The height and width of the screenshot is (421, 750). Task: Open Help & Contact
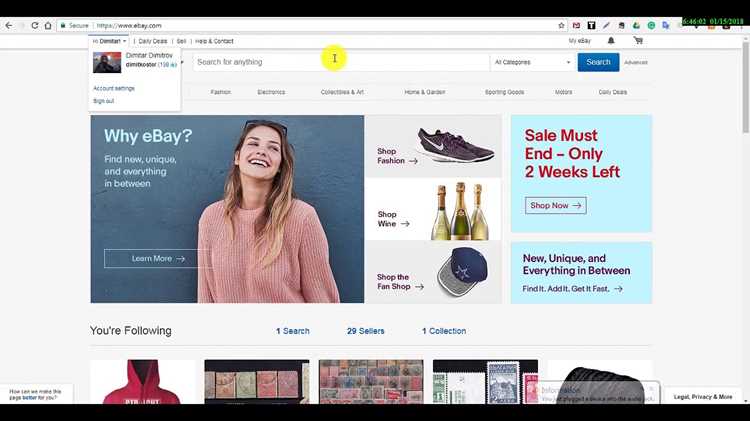pyautogui.click(x=214, y=41)
